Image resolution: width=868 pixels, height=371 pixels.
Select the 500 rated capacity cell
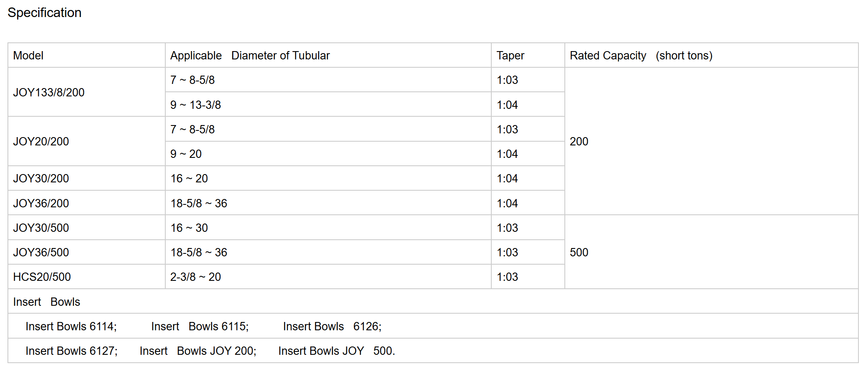pos(579,253)
